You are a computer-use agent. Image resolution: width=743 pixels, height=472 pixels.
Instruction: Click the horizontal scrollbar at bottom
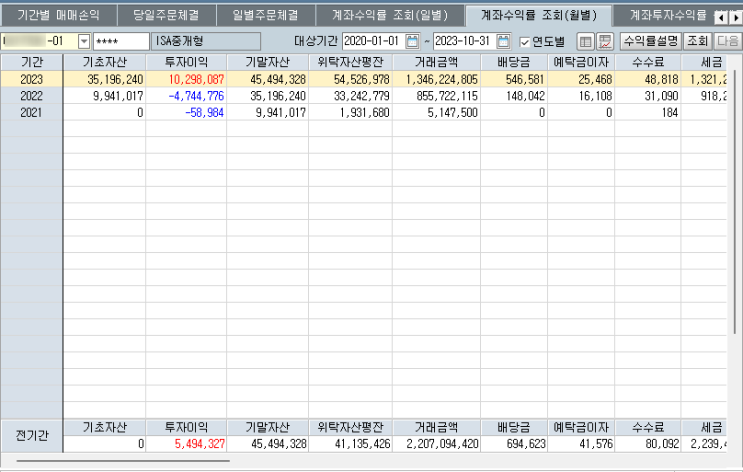point(123,460)
